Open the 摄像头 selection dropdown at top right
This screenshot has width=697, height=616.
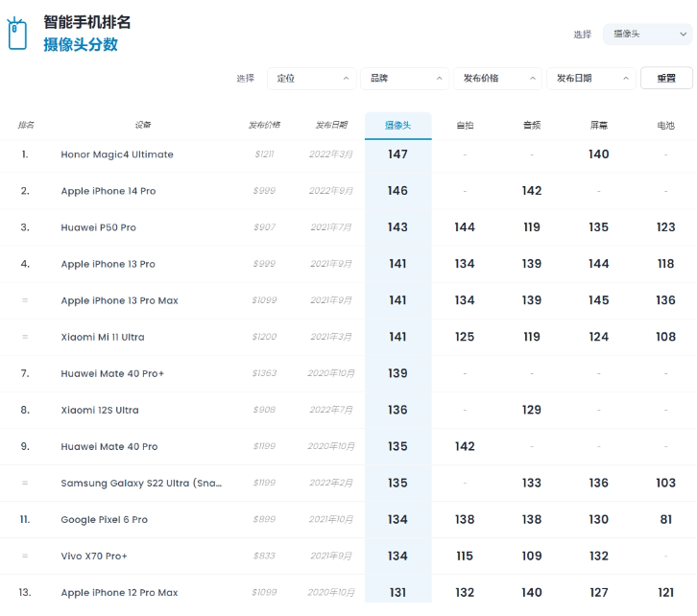click(647, 34)
